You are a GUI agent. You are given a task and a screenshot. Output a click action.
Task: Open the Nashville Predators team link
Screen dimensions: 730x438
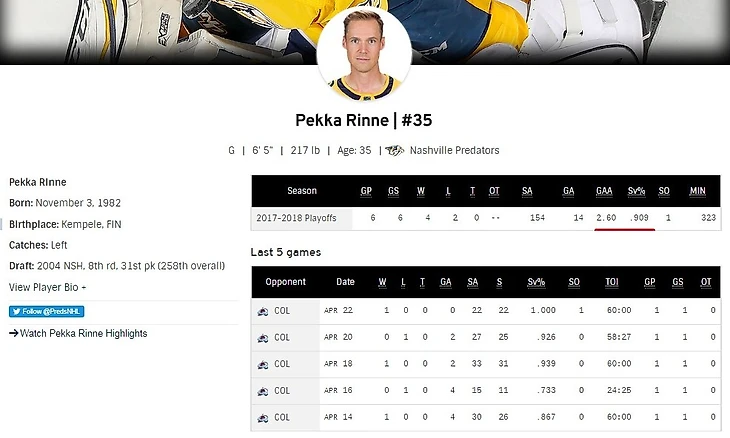[454, 151]
